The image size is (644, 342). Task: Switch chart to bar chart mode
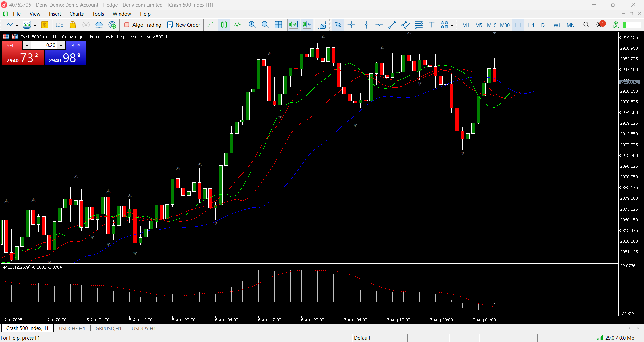coord(211,25)
